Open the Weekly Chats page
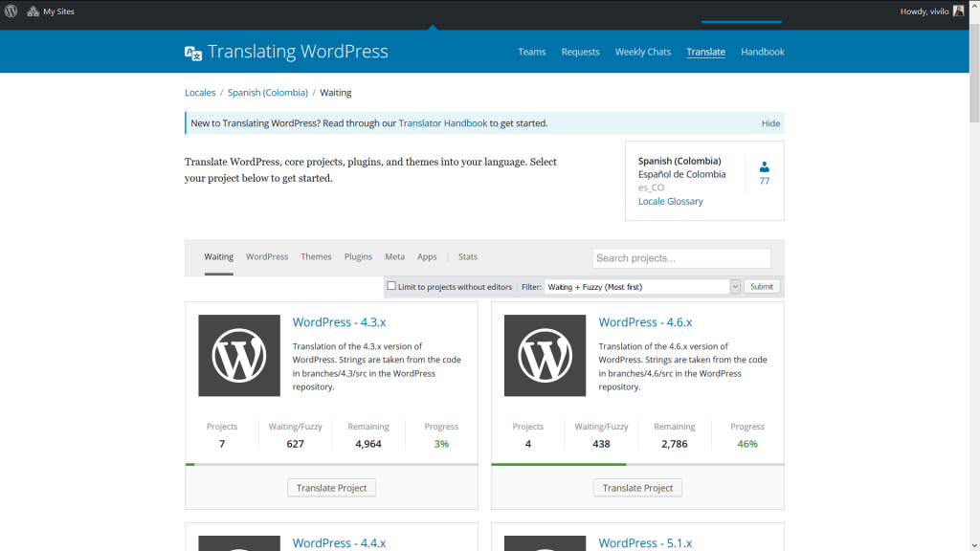Image resolution: width=980 pixels, height=551 pixels. (x=642, y=52)
